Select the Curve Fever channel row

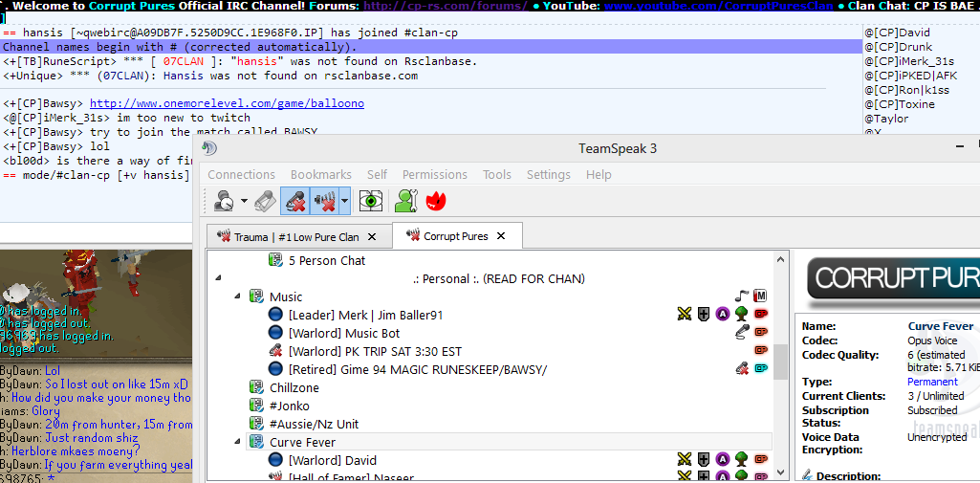click(x=509, y=442)
